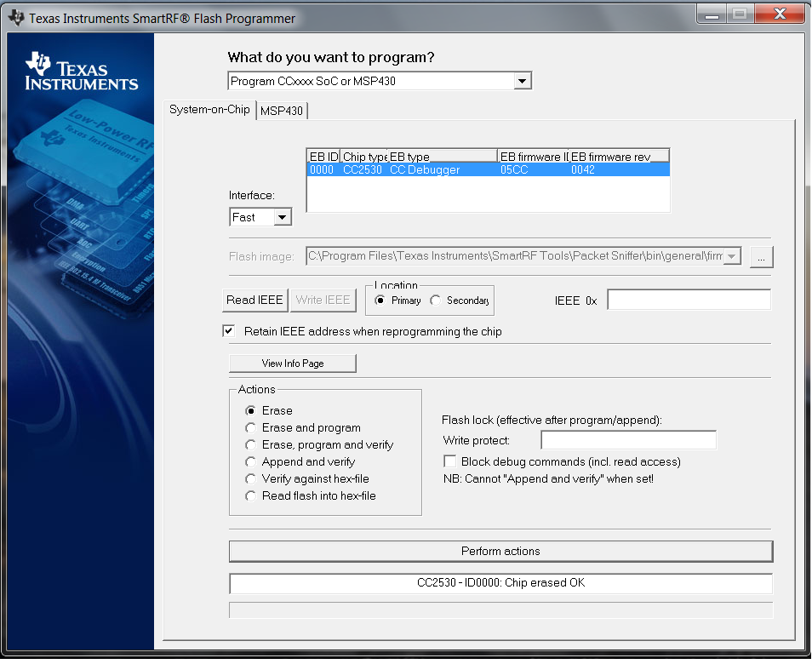812x664 pixels.
Task: Click the 'Chip erased OK' status message
Action: click(500, 583)
